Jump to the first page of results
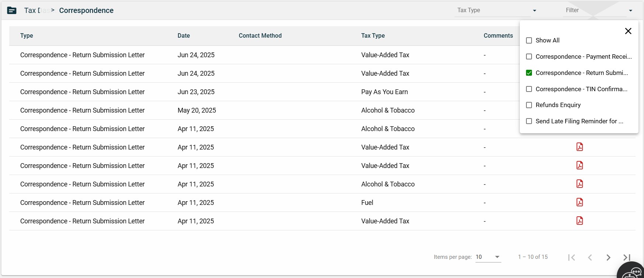This screenshot has height=278, width=644. pos(571,257)
